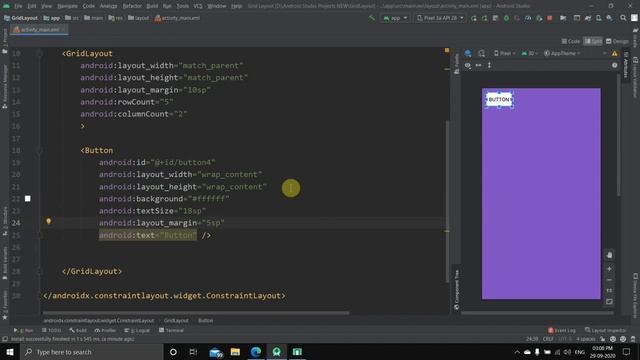640x360 pixels.
Task: Switch to Code view mode
Action: (571, 41)
